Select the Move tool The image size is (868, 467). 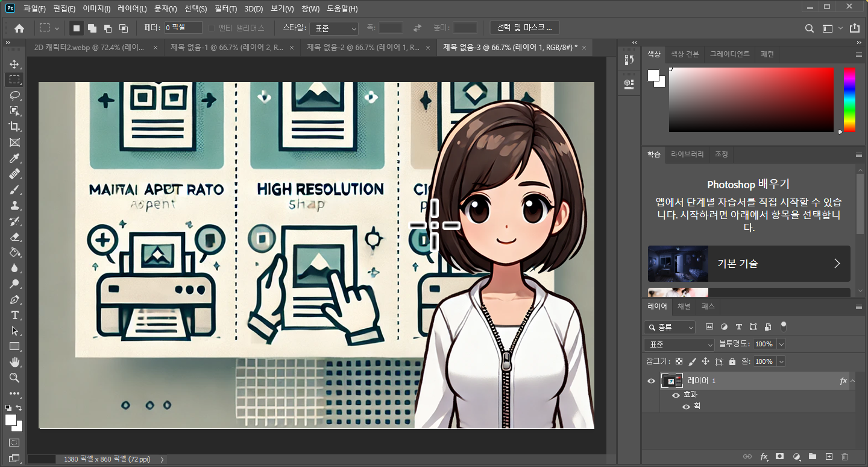click(14, 64)
